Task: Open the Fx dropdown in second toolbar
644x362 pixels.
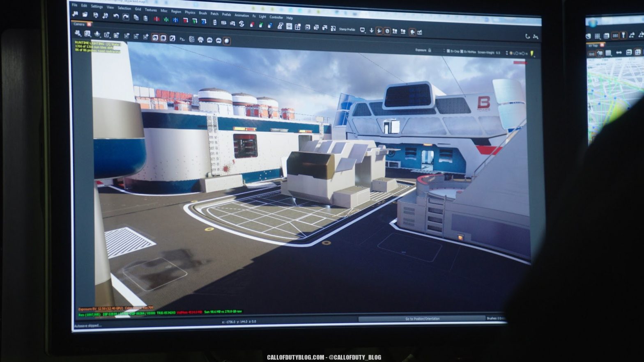Action: [x=182, y=39]
